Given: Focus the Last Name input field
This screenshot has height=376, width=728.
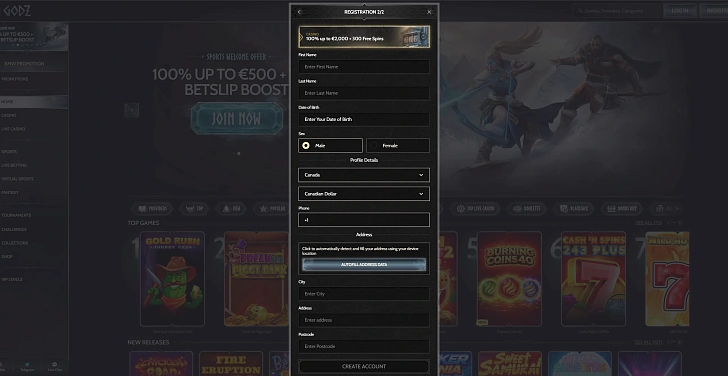Looking at the screenshot, I should 364,93.
